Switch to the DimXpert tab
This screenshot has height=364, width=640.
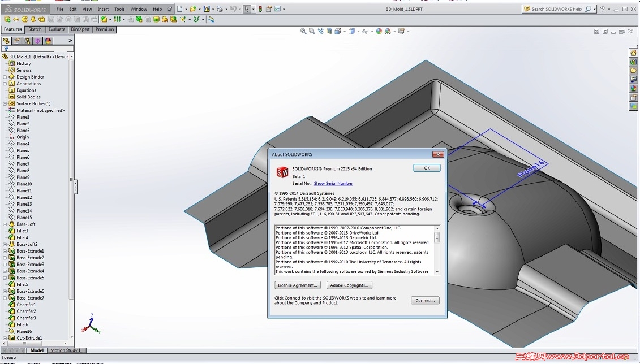pyautogui.click(x=80, y=29)
